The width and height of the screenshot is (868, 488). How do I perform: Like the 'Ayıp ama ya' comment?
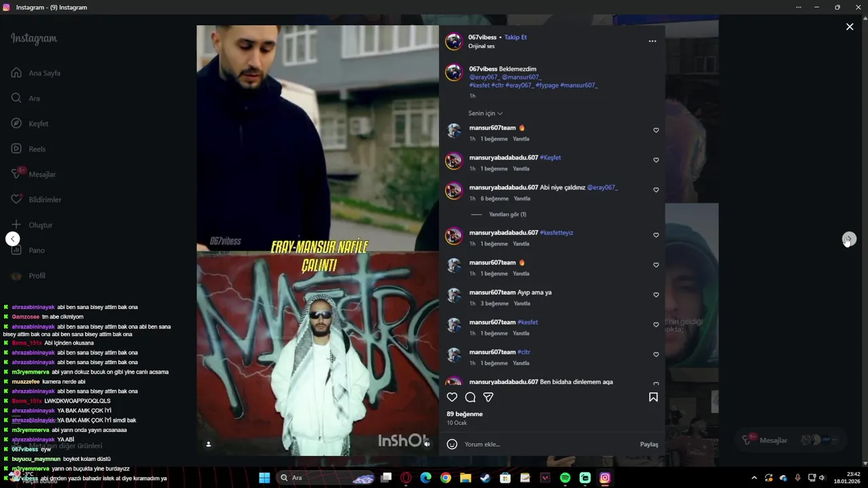(x=656, y=295)
